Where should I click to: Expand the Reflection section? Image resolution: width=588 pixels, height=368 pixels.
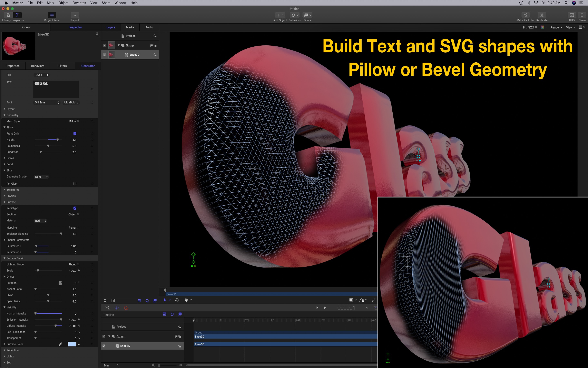(4, 350)
